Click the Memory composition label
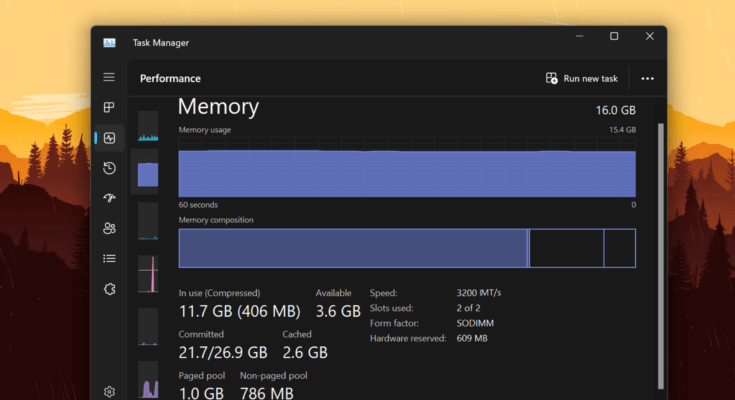 click(x=216, y=220)
